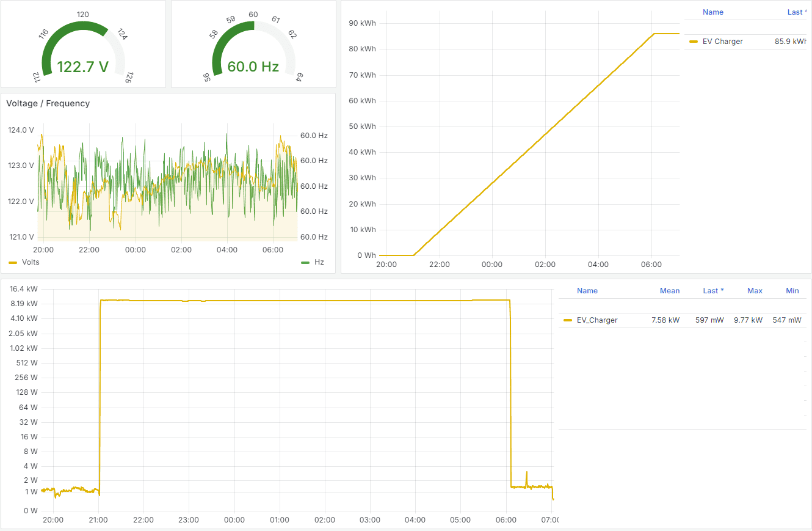This screenshot has width=812, height=531.
Task: Sort power legend by Last * column
Action: click(713, 291)
